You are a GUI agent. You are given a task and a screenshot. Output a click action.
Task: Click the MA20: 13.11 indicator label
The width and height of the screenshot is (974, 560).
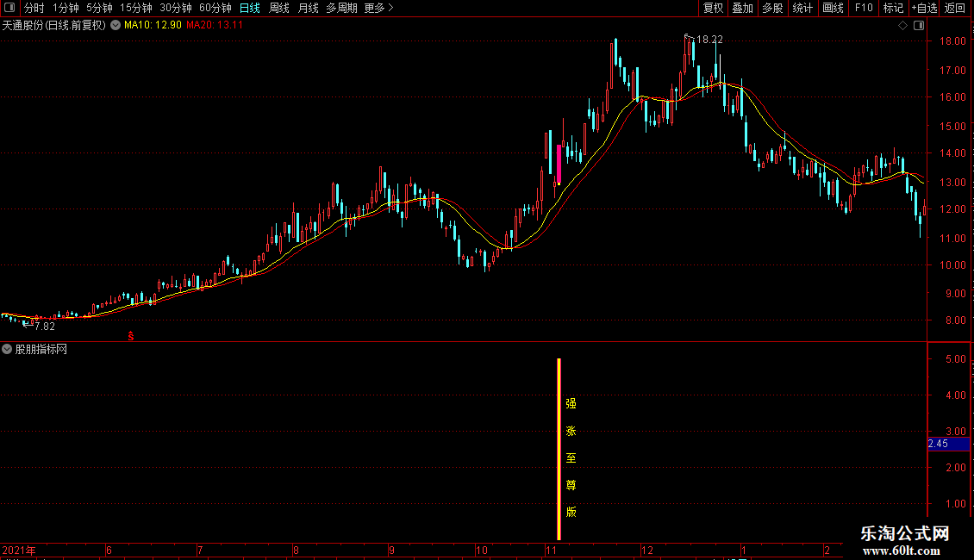click(215, 25)
